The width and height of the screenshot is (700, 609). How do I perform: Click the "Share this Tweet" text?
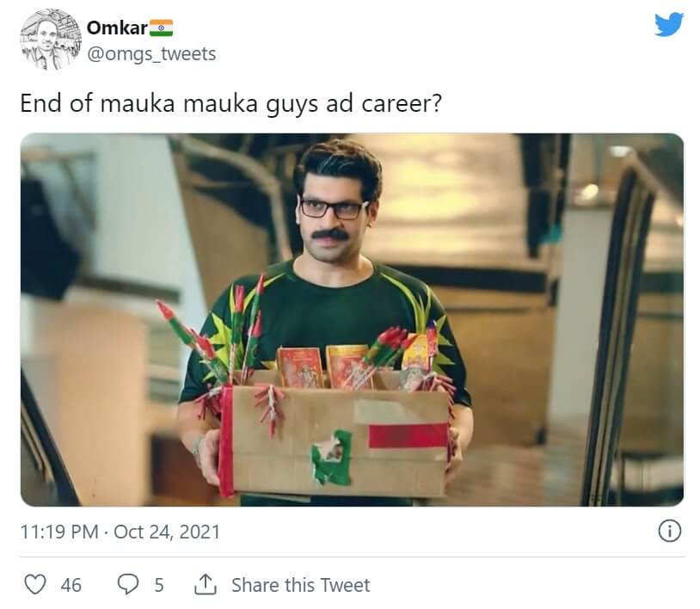(x=300, y=585)
